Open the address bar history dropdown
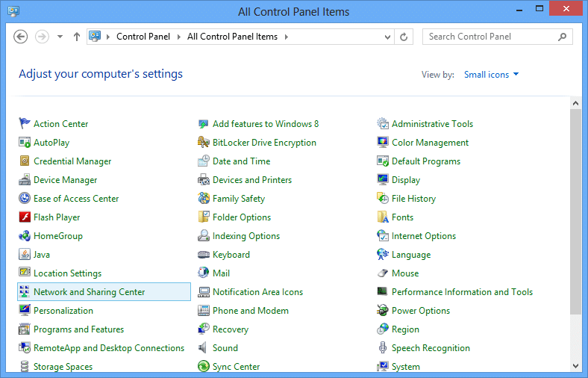588x378 pixels. 387,37
